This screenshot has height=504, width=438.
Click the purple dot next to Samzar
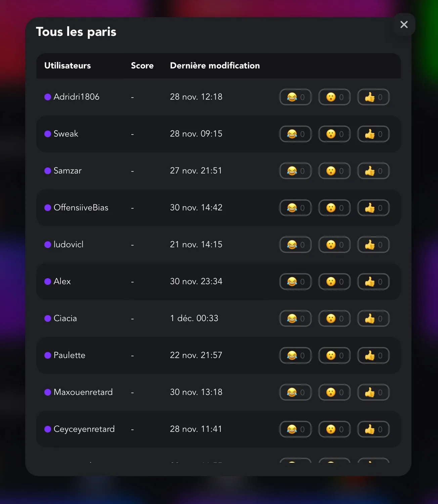pos(48,171)
